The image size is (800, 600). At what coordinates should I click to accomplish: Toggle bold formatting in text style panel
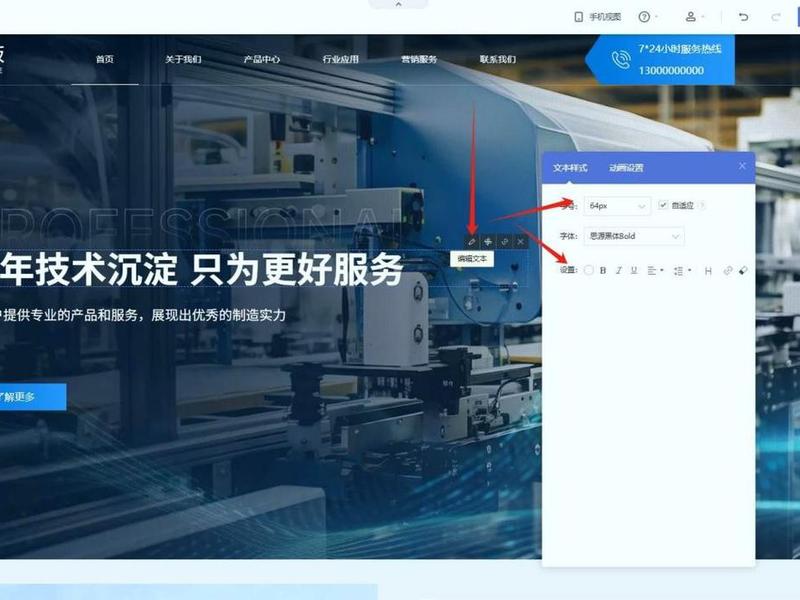603,270
